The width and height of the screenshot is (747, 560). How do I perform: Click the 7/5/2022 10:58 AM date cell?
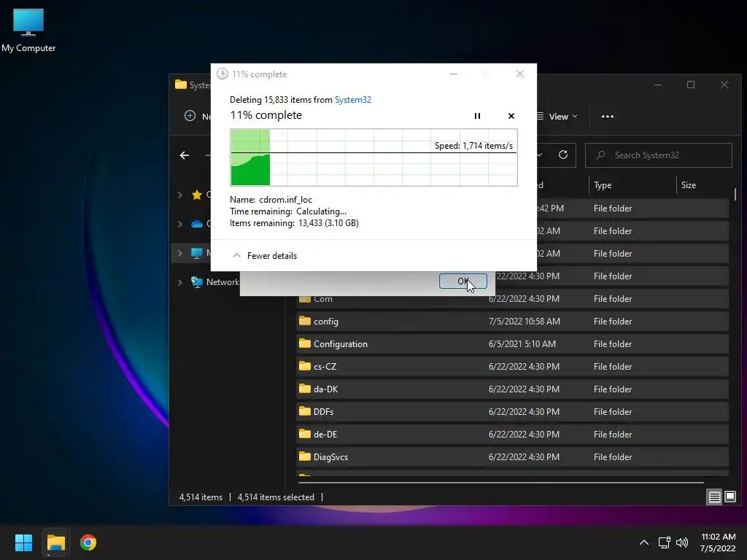tap(524, 322)
